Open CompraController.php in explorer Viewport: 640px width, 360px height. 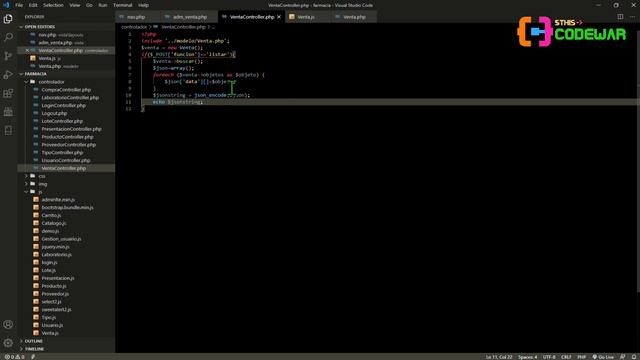point(66,90)
